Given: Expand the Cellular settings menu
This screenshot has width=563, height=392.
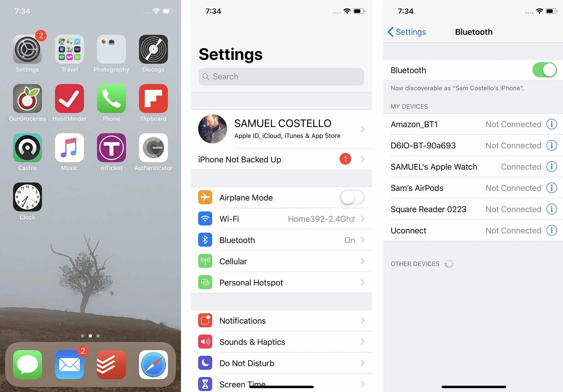Looking at the screenshot, I should [282, 261].
